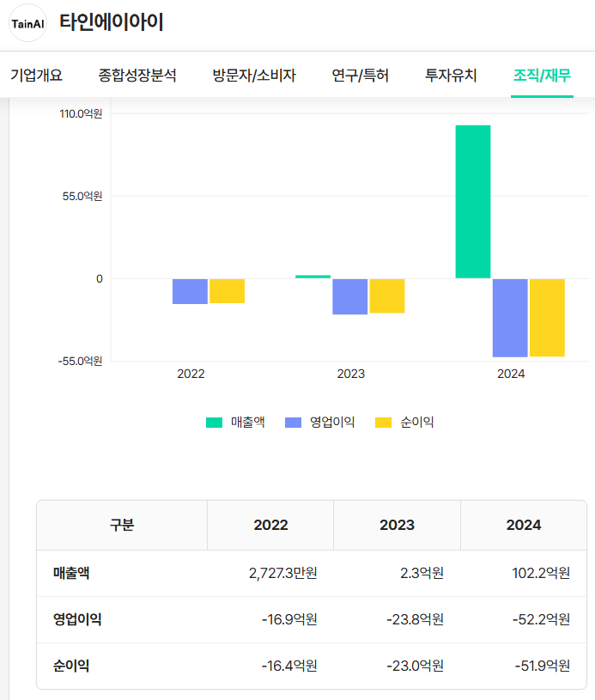Open the 기업개요 tab
The height and width of the screenshot is (700, 595).
click(36, 76)
